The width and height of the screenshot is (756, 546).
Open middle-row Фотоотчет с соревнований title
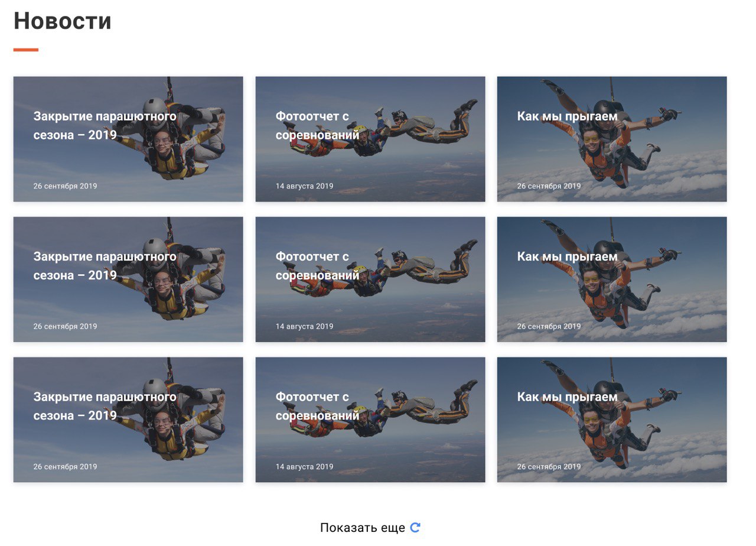tap(317, 266)
